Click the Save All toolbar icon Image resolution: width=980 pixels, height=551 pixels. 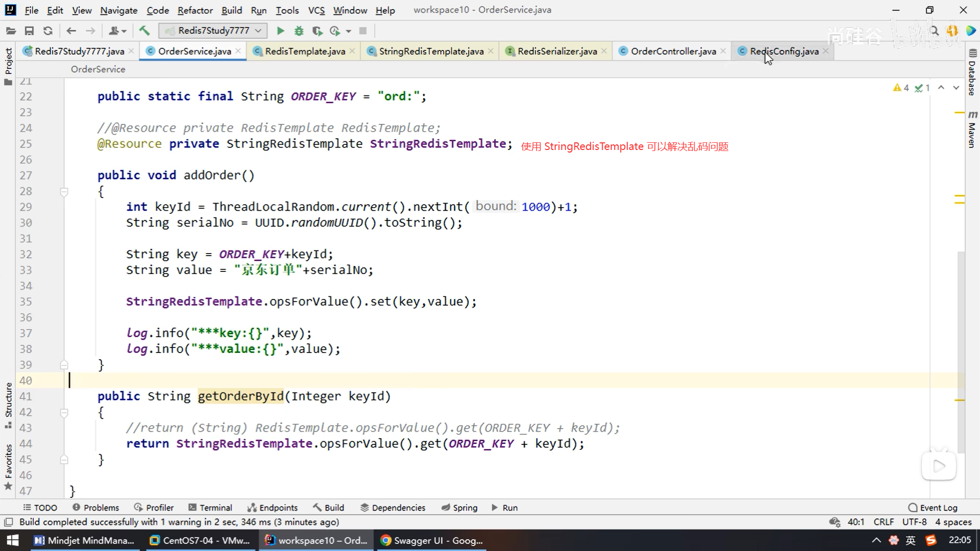[x=29, y=31]
